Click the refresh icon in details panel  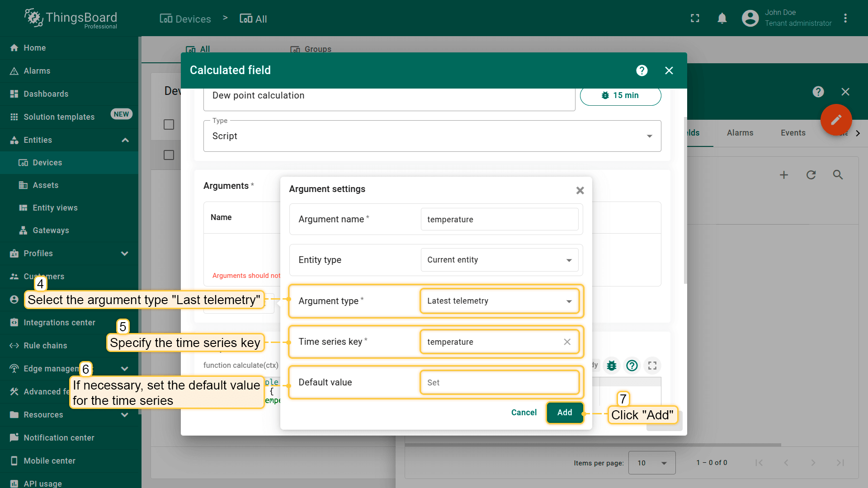(811, 175)
